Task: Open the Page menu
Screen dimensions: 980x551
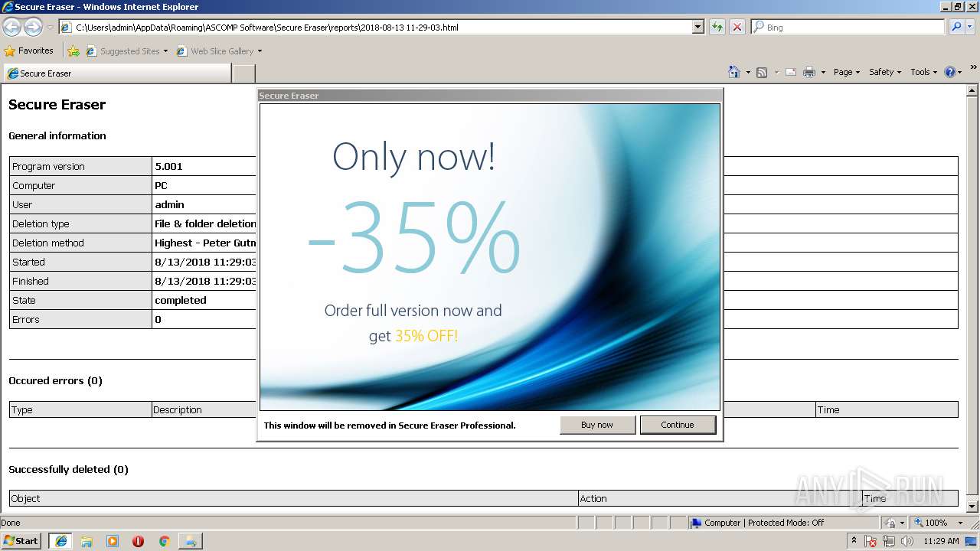Action: (x=846, y=72)
